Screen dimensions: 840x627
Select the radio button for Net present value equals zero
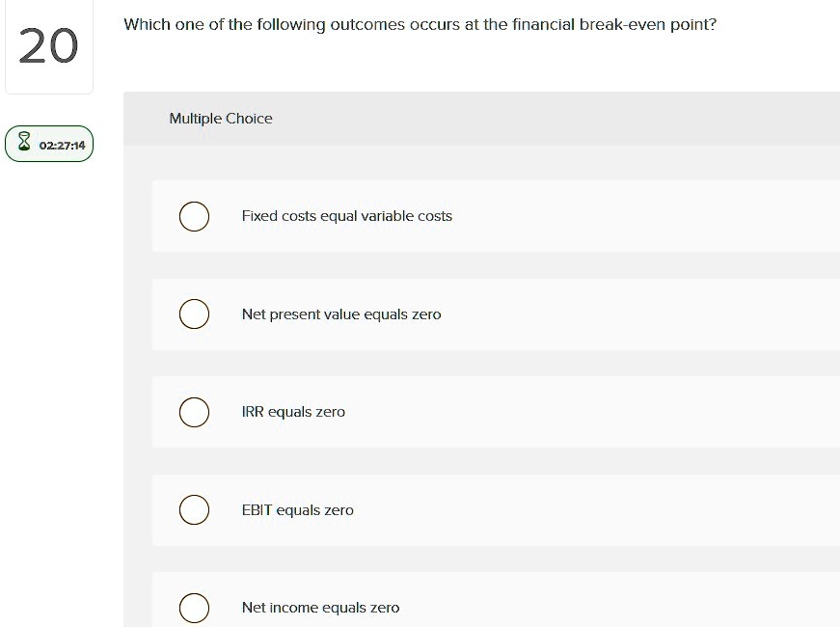tap(194, 313)
